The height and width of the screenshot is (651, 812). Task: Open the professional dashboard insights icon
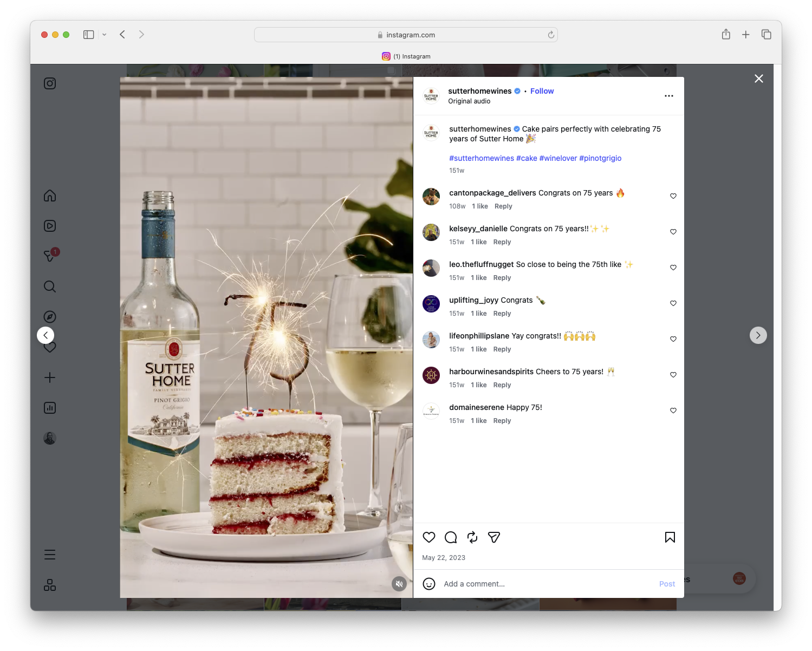pyautogui.click(x=49, y=408)
